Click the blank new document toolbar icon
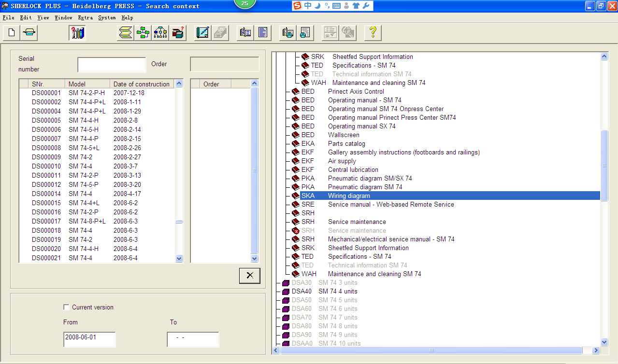 (x=12, y=33)
